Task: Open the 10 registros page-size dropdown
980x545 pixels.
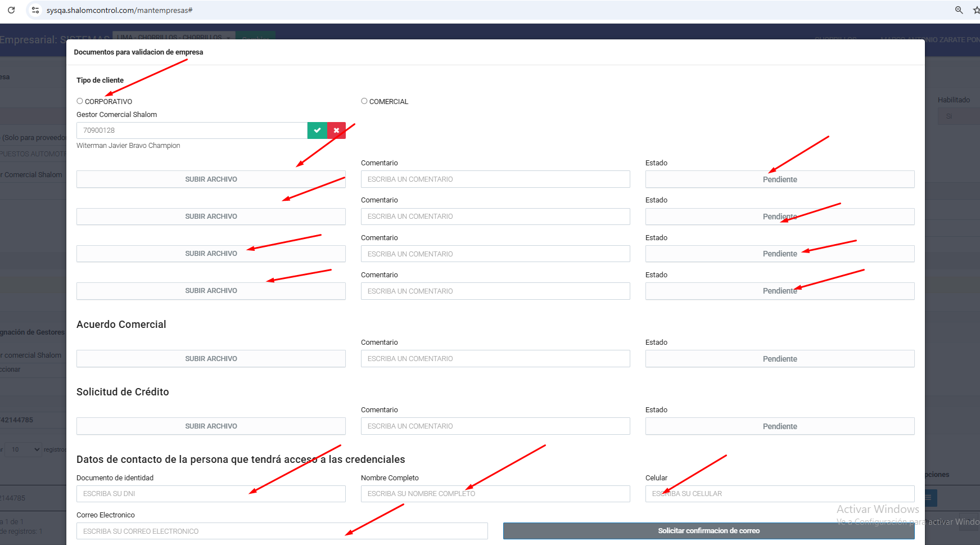Action: tap(23, 449)
